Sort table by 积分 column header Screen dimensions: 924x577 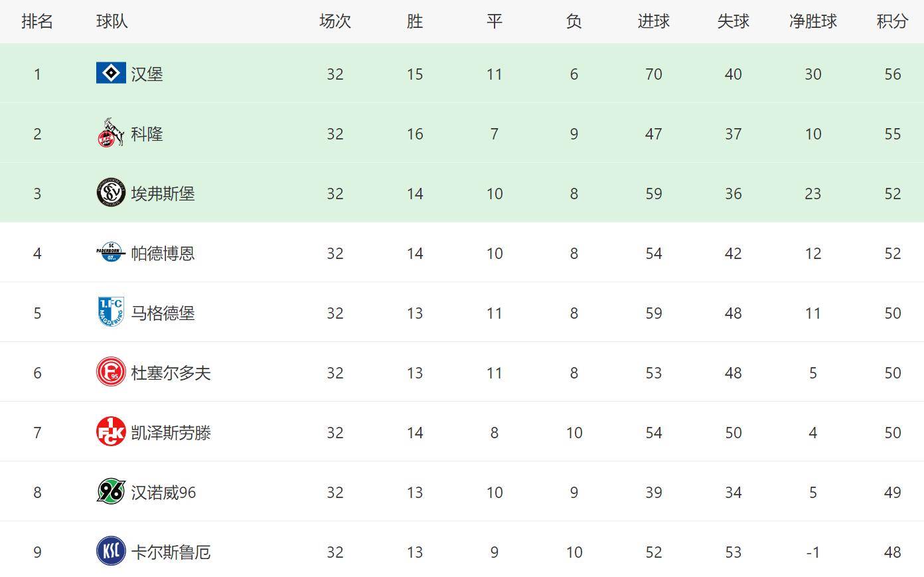point(892,21)
